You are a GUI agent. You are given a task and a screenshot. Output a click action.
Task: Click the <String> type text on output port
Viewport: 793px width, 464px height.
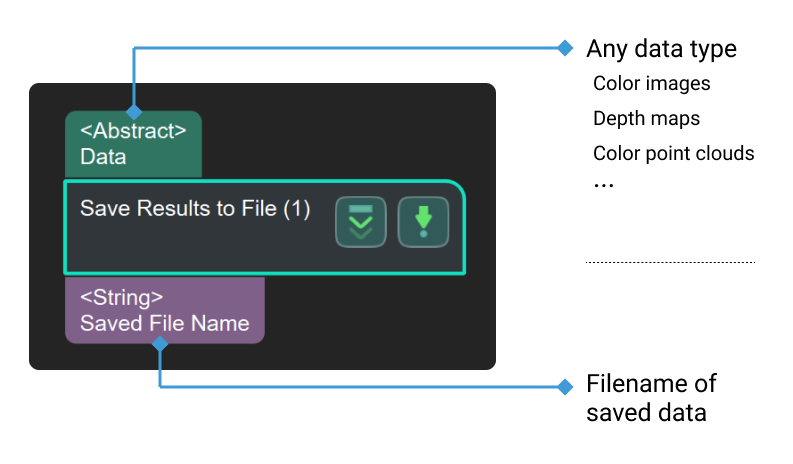click(121, 297)
